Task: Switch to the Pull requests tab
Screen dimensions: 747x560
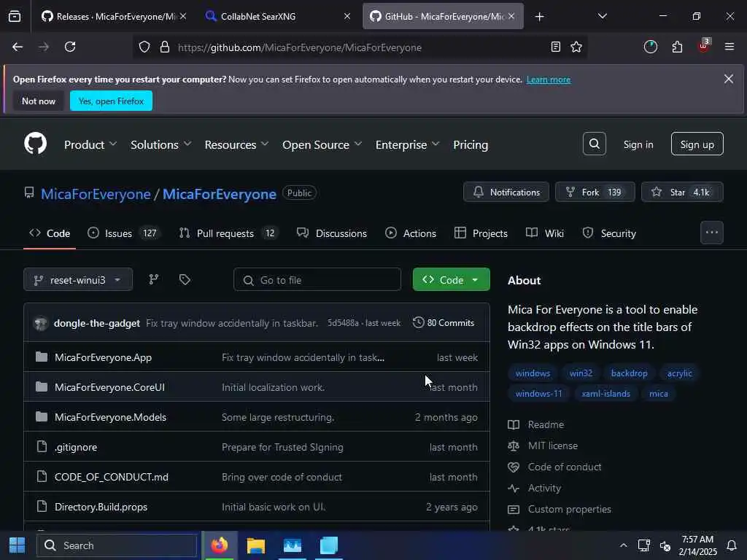Action: click(228, 233)
